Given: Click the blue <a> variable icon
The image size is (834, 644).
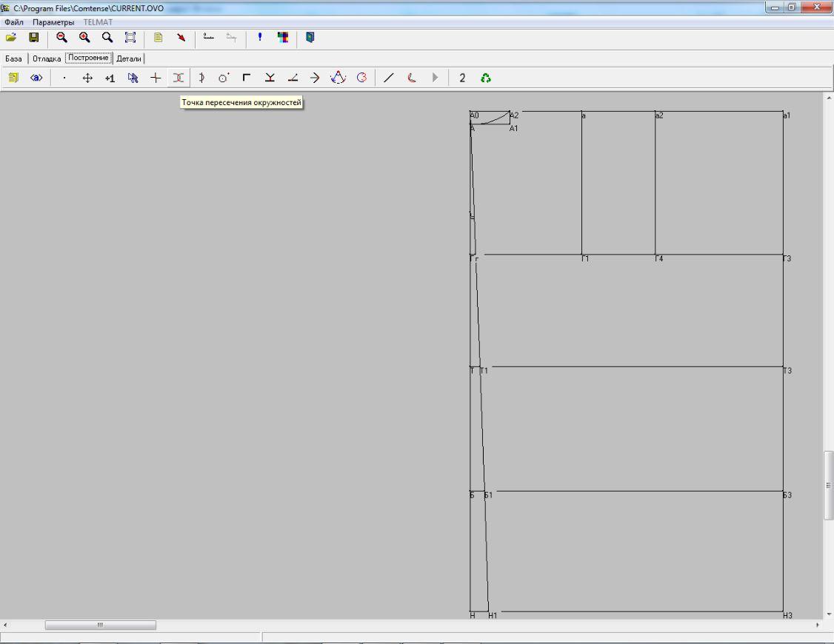Looking at the screenshot, I should [x=36, y=78].
